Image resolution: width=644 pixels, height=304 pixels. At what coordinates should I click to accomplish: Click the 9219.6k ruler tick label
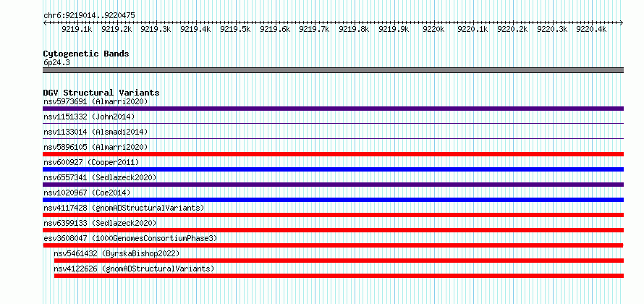(275, 29)
